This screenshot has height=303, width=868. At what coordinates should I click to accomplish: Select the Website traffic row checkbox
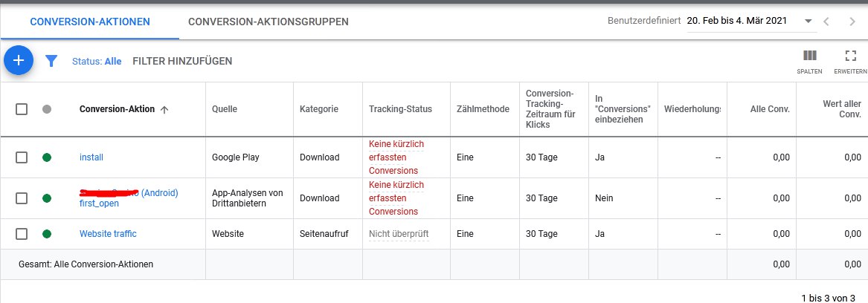tap(22, 234)
